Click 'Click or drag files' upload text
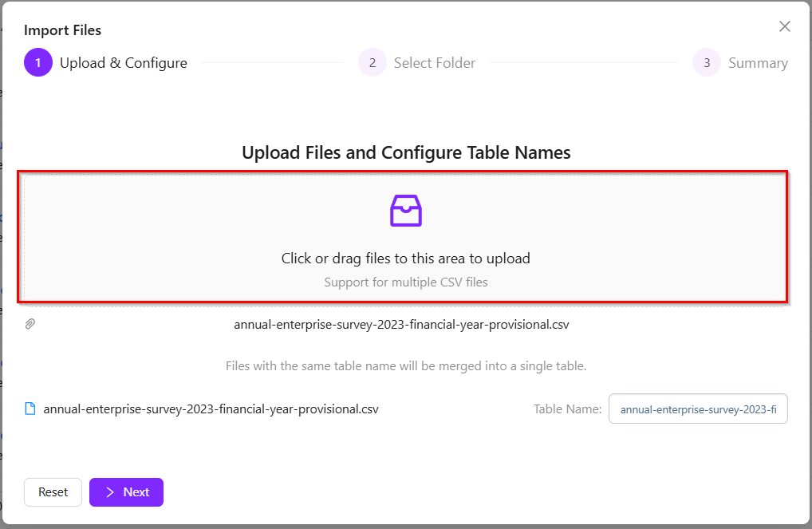Image resolution: width=812 pixels, height=529 pixels. [405, 259]
